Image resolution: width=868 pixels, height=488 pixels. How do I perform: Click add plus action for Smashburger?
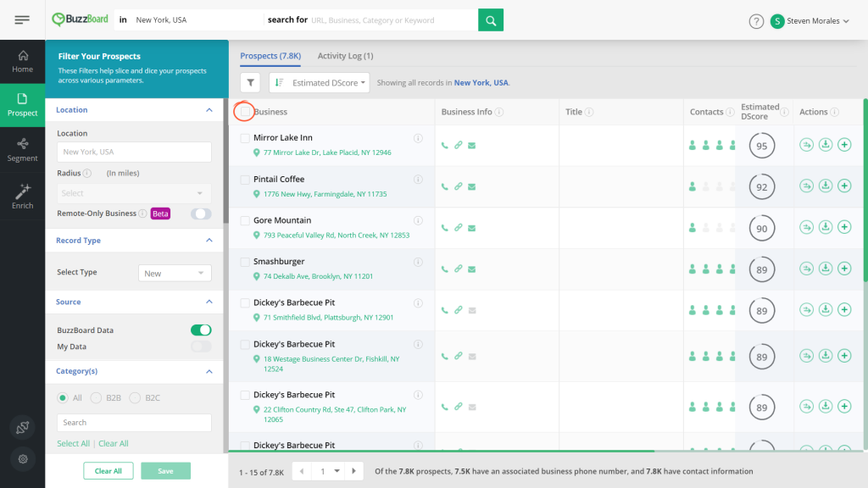844,269
